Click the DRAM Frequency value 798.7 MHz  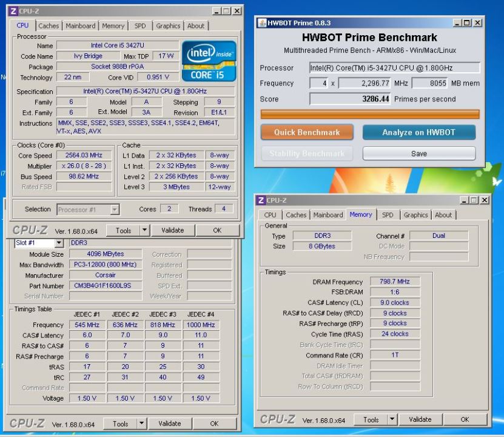click(x=395, y=282)
